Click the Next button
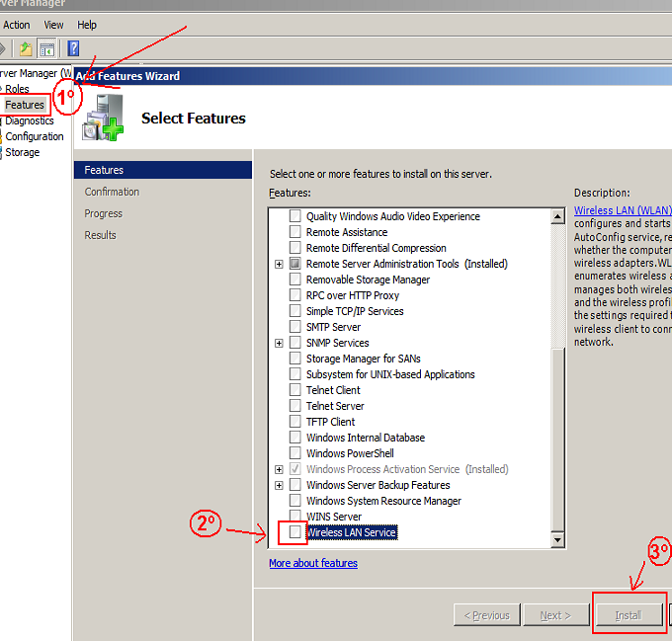Screen dimensions: 672x641 coord(555,615)
